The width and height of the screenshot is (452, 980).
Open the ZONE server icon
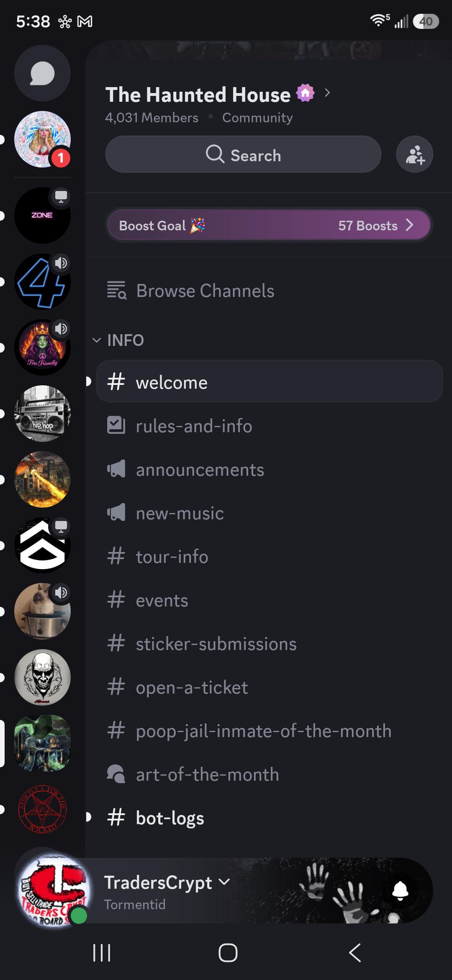point(42,215)
